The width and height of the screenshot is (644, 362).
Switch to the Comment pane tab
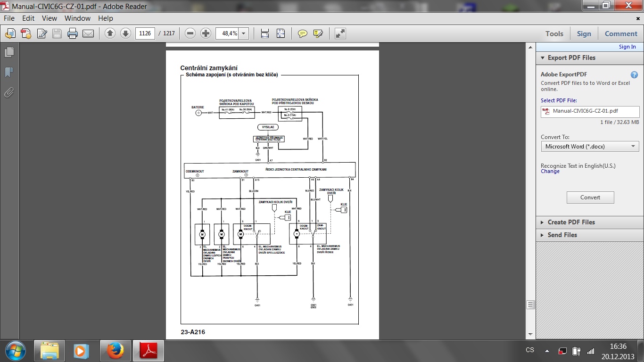pyautogui.click(x=621, y=33)
